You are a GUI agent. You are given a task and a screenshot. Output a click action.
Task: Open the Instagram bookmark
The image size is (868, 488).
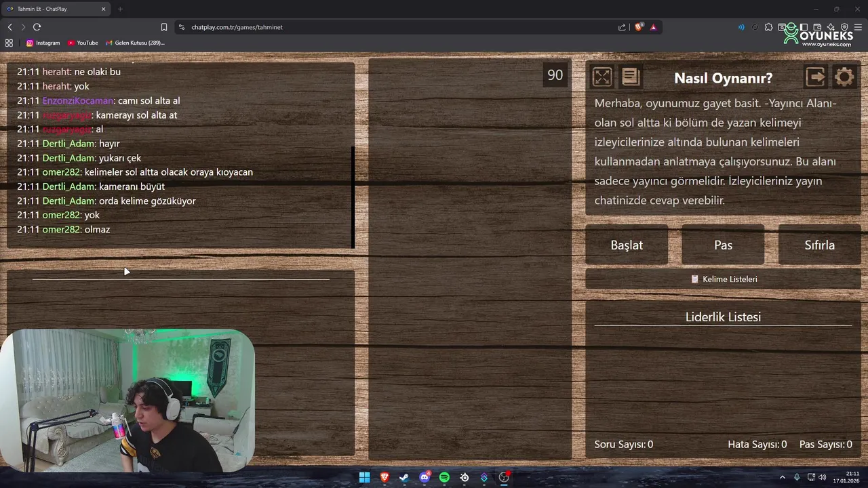[43, 43]
